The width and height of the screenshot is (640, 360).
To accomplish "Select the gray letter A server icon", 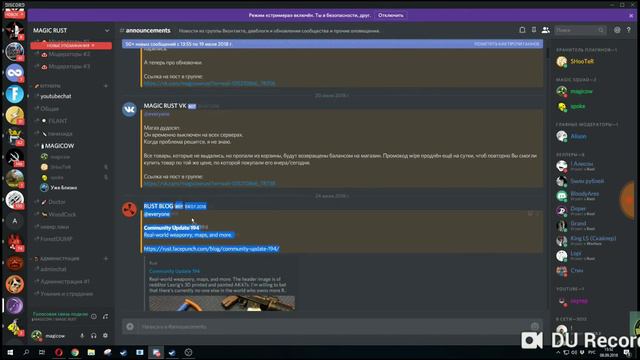I will (x=15, y=221).
